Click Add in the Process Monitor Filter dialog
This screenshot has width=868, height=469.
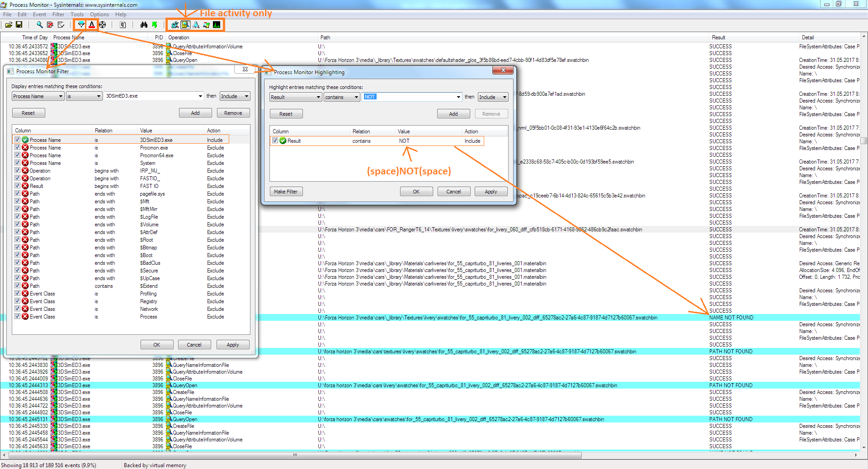(x=195, y=113)
